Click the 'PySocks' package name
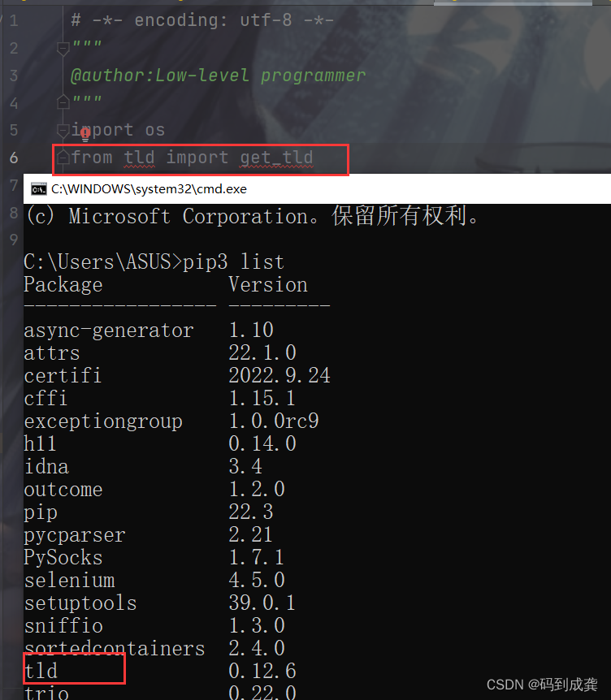 (x=63, y=558)
